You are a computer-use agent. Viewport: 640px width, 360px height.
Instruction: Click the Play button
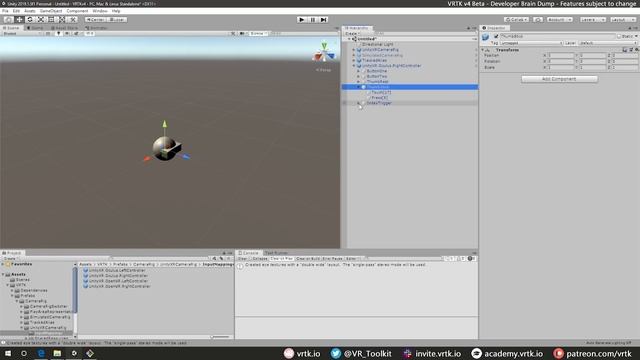tap(302, 20)
